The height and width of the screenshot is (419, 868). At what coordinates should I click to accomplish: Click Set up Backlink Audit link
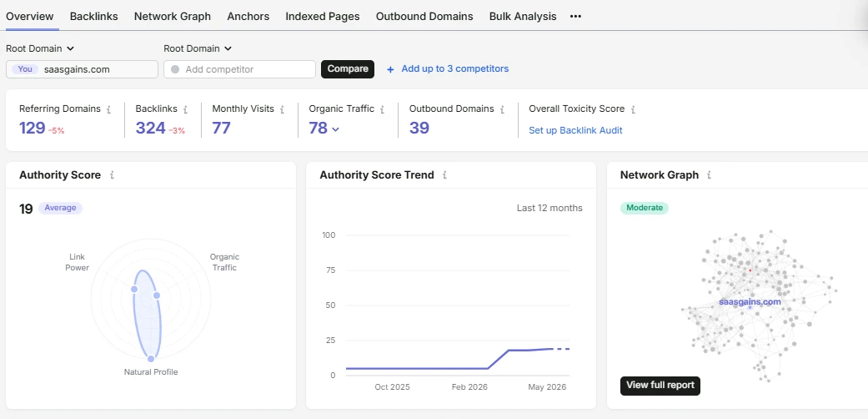(x=575, y=130)
